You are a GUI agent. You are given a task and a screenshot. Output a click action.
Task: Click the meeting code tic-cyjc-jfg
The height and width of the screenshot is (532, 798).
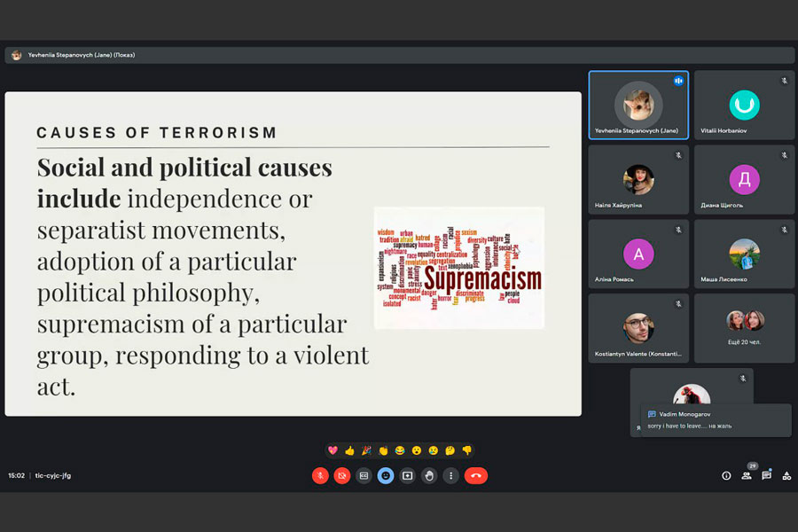[53, 475]
